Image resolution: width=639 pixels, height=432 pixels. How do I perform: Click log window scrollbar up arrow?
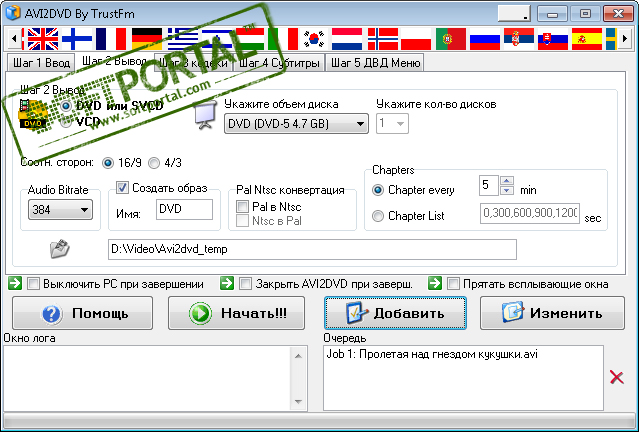click(298, 356)
